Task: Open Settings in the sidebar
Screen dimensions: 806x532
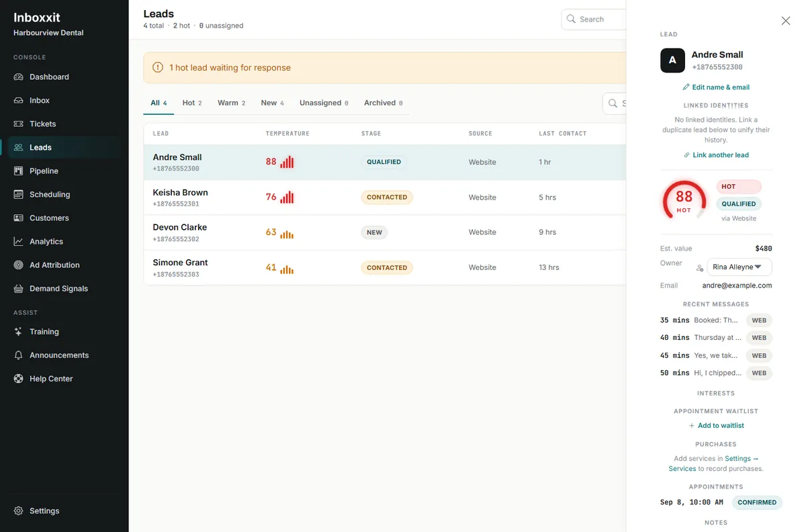Action: 64,511
